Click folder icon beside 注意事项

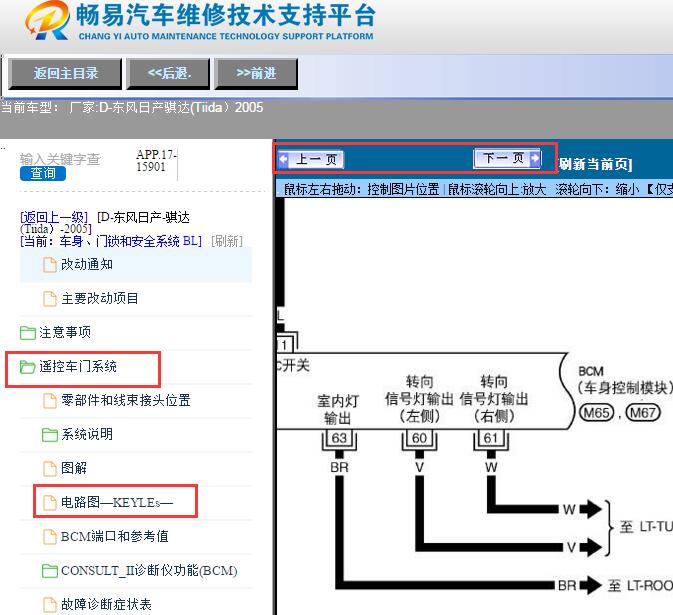pyautogui.click(x=27, y=333)
